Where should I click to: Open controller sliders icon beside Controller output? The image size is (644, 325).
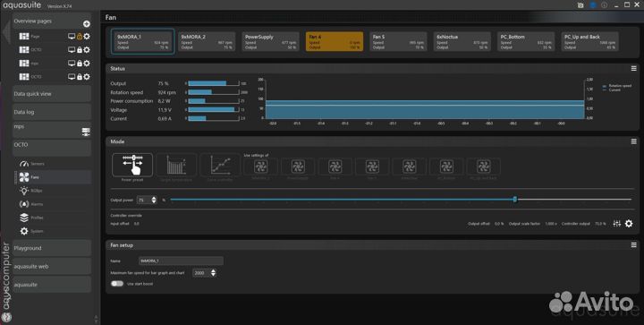[x=617, y=224]
